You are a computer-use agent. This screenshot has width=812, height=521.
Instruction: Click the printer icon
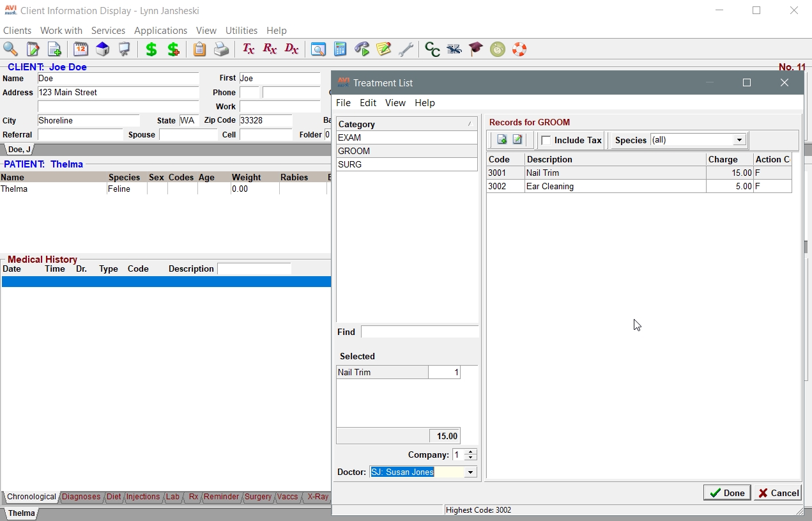[221, 49]
